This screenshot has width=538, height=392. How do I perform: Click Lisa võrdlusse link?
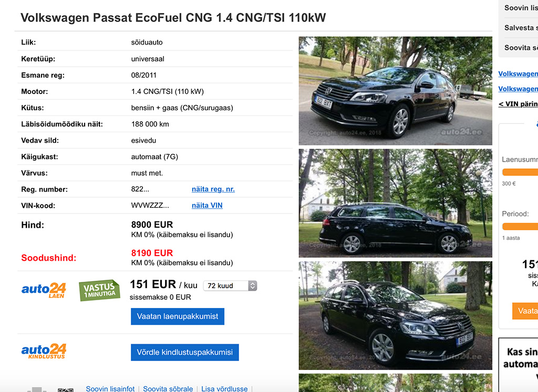(224, 388)
